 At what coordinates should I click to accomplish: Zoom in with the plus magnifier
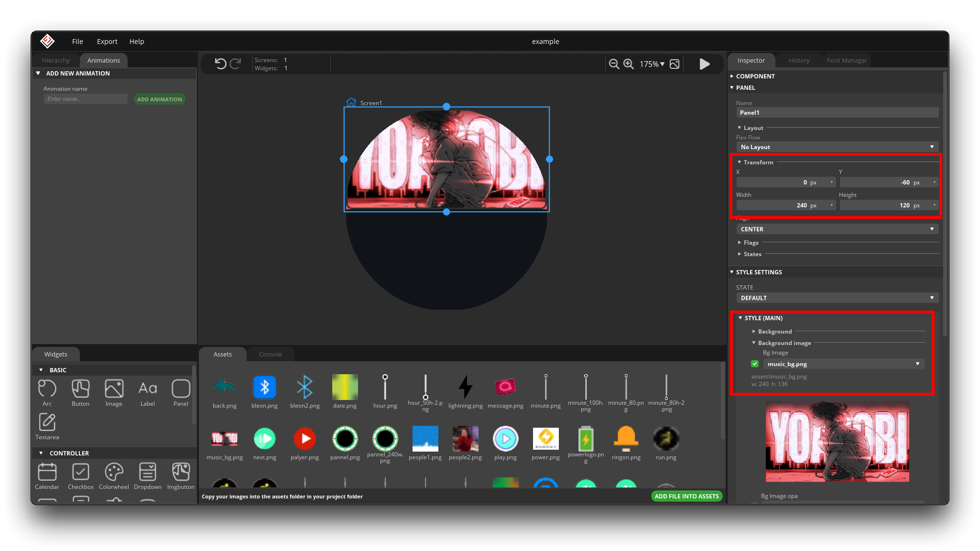pos(629,64)
